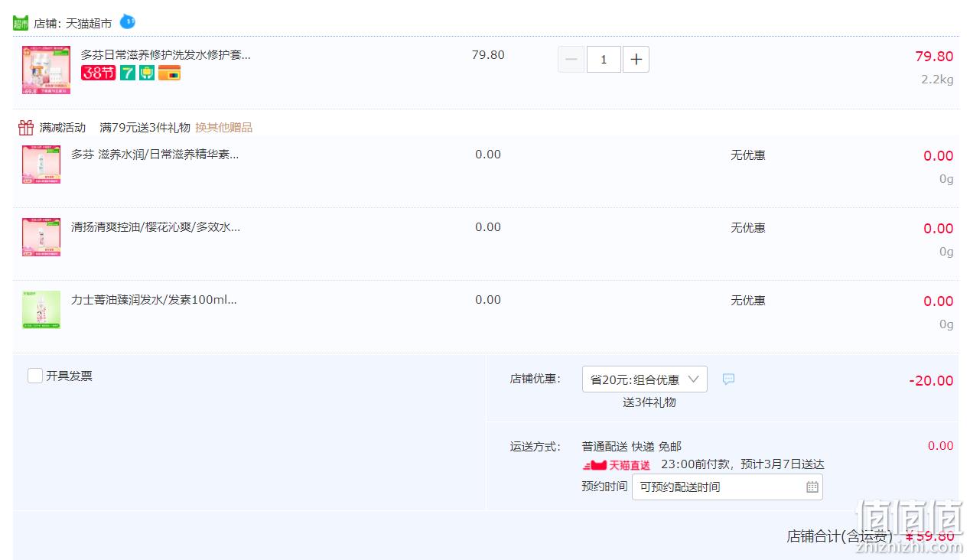Click the 店铺优惠 label
The image size is (970, 560).
click(x=535, y=379)
